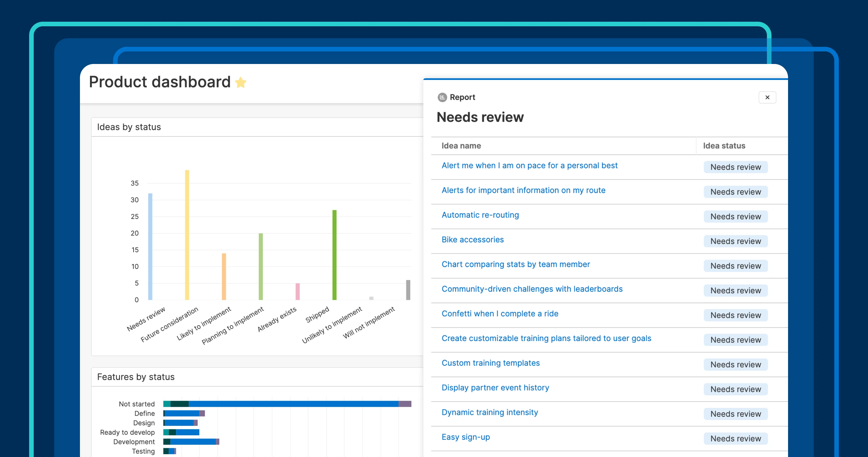Image resolution: width=868 pixels, height=457 pixels.
Task: Close the Needs review report panel
Action: pos(767,97)
